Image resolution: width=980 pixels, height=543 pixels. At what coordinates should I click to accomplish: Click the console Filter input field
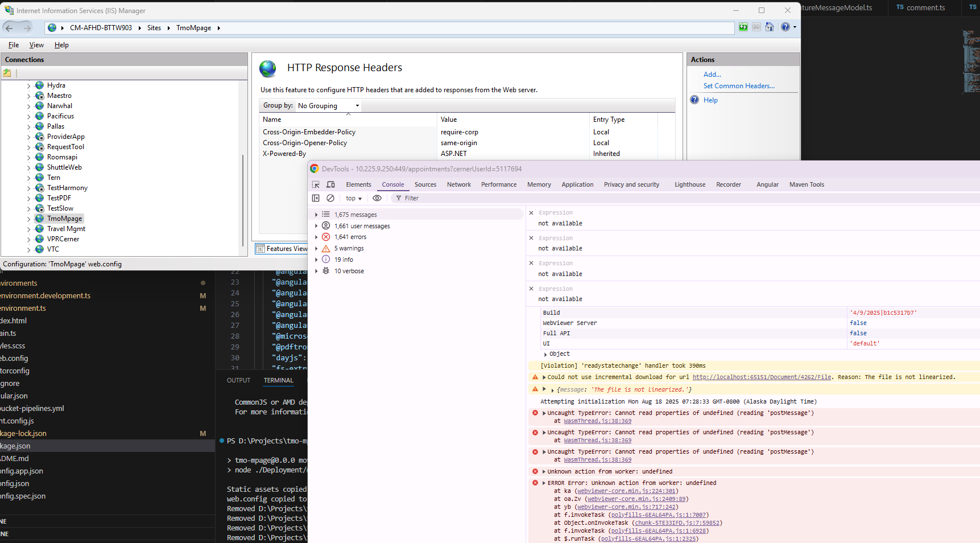455,198
